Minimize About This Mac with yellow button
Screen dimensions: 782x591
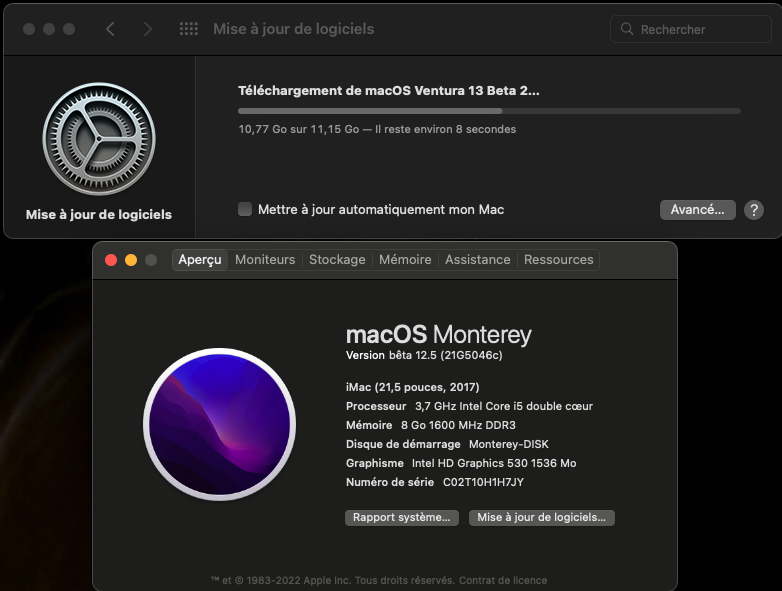[131, 260]
